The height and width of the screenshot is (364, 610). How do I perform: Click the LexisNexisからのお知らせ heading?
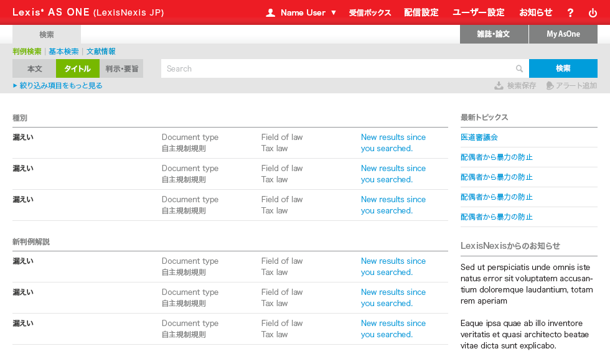click(510, 246)
